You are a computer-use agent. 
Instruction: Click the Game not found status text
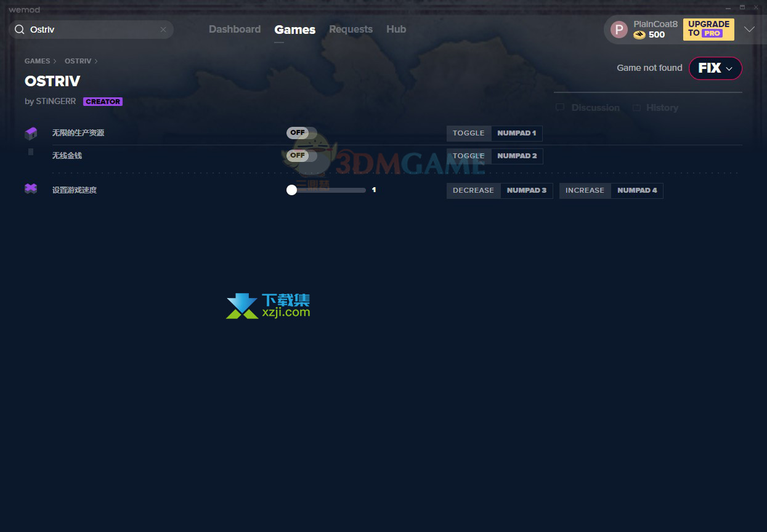(x=649, y=68)
